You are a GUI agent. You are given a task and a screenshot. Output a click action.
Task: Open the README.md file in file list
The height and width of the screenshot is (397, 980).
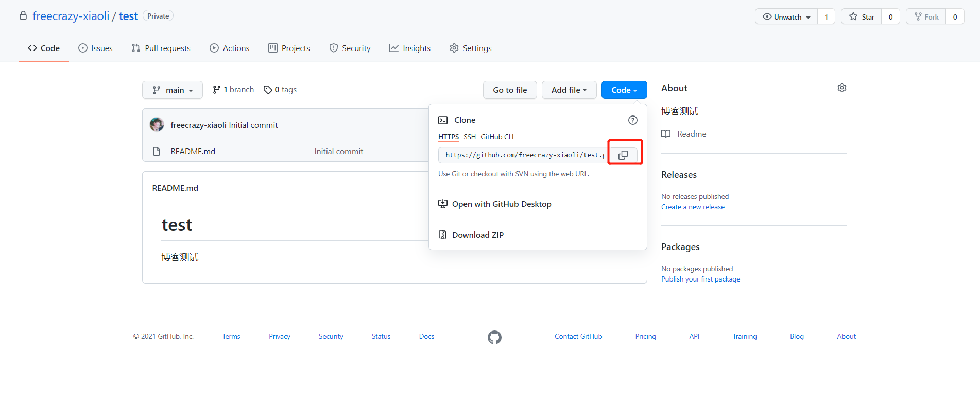[193, 152]
